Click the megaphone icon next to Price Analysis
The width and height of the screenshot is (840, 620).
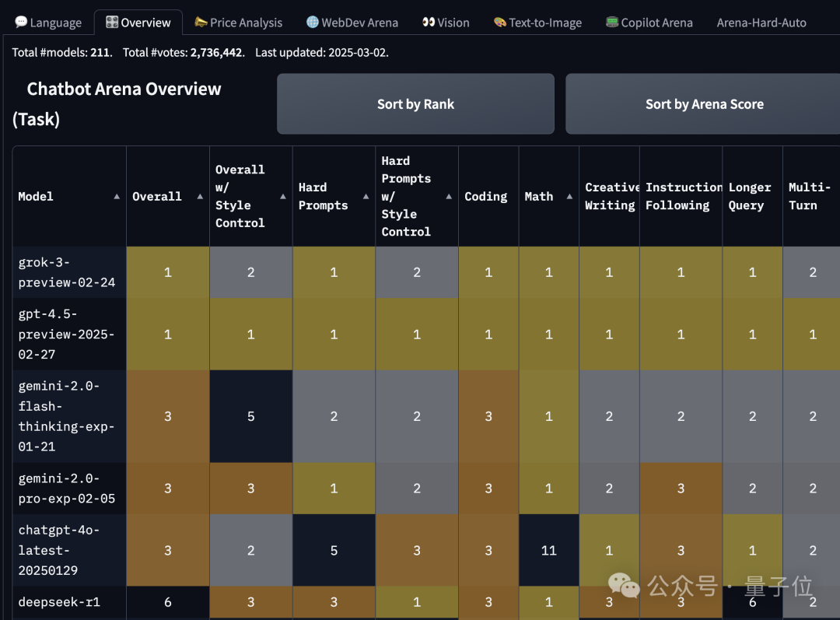pos(200,23)
